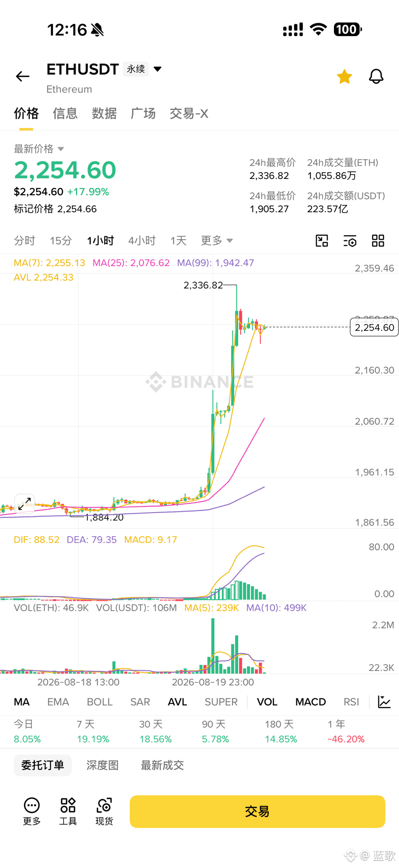Tap the MA(7): 2,255.13 label
Viewport: 399px width, 868px height.
coord(50,263)
